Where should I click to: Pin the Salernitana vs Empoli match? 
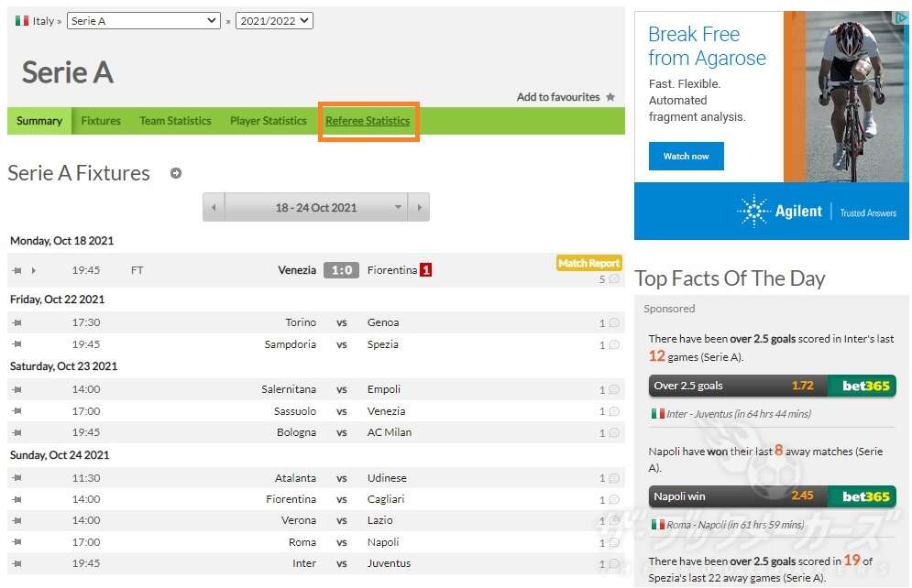[16, 389]
